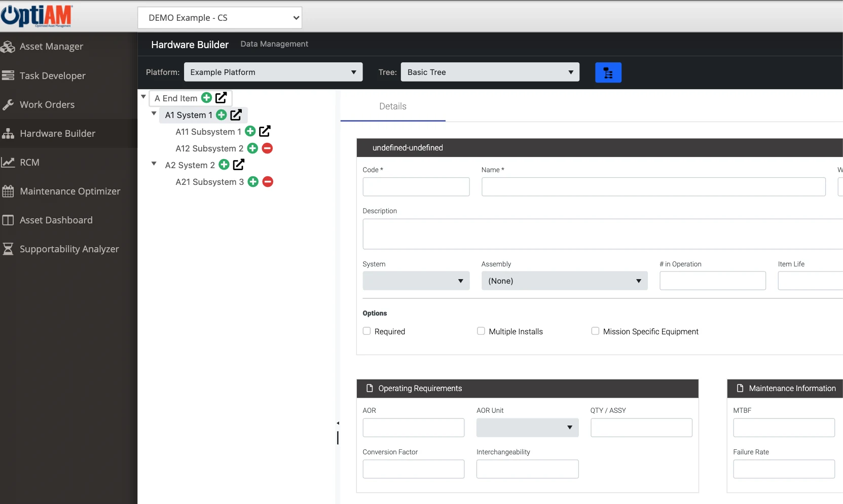Image resolution: width=843 pixels, height=504 pixels.
Task: Open the Assembly dropdown showing (None)
Action: point(565,281)
